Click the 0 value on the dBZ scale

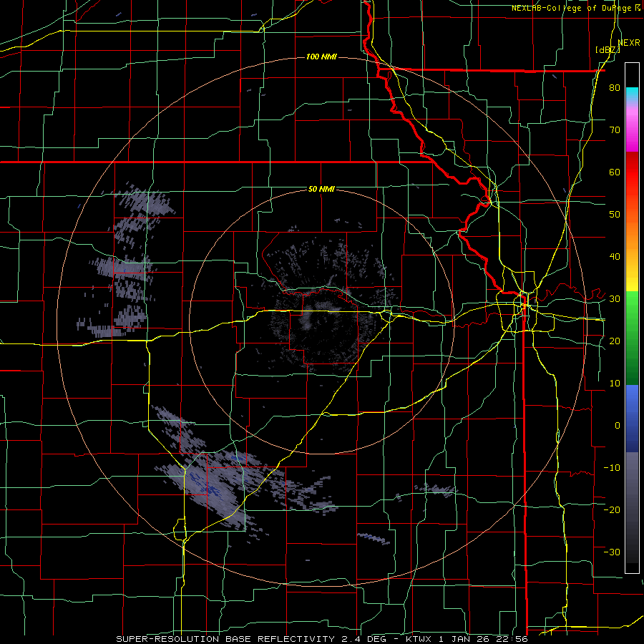point(618,426)
